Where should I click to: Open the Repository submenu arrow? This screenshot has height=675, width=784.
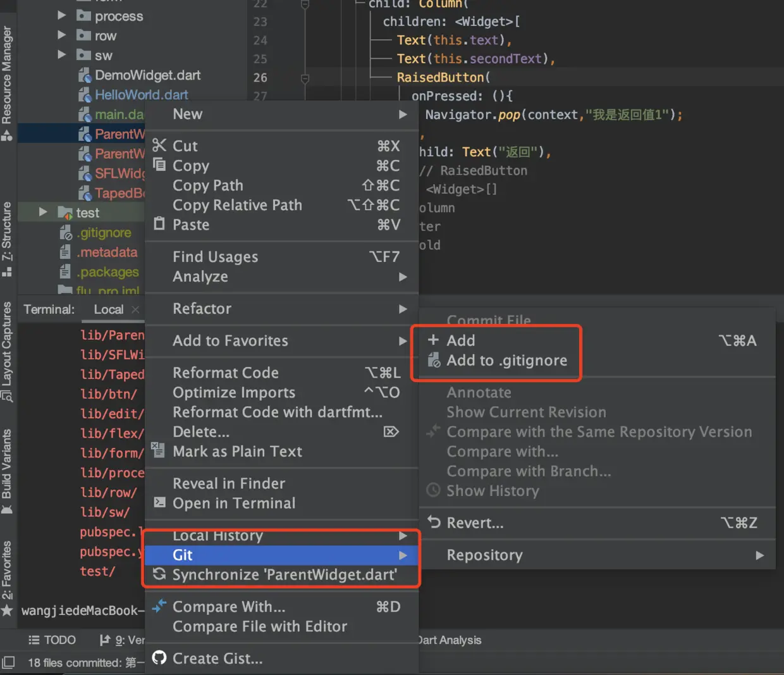point(759,555)
